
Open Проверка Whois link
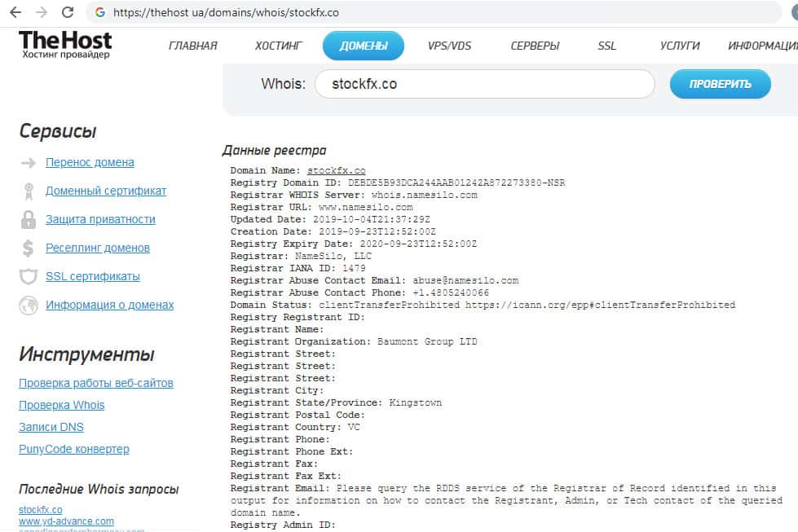click(x=62, y=406)
